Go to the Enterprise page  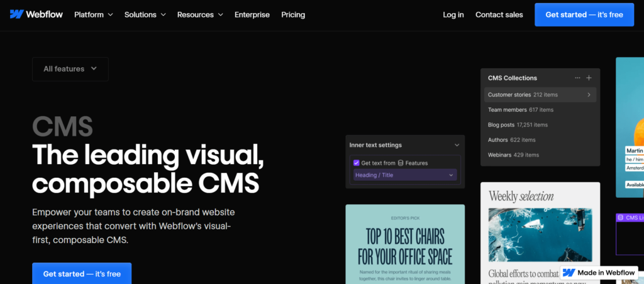pyautogui.click(x=252, y=15)
